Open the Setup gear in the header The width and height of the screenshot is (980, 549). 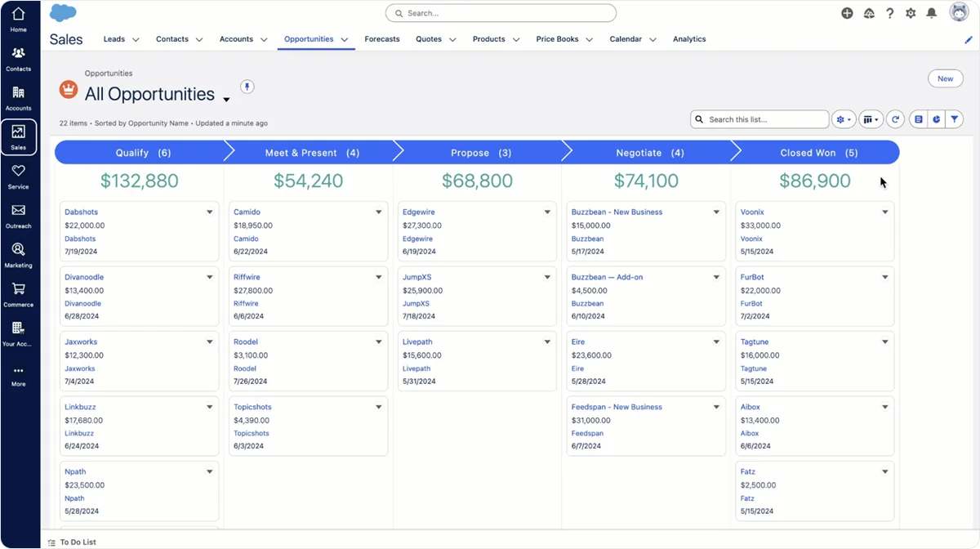point(911,13)
